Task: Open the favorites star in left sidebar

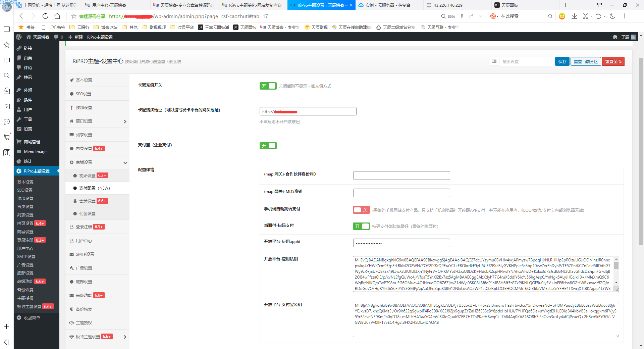Action: (x=7, y=45)
